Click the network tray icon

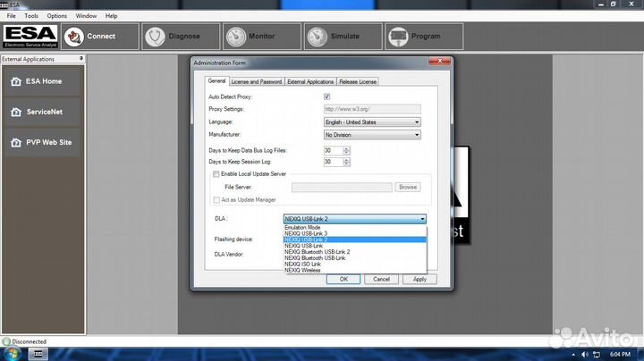597,354
